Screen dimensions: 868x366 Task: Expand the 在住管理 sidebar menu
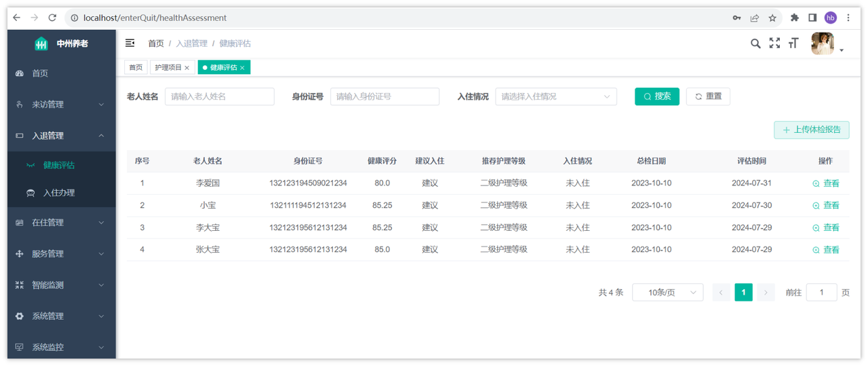click(62, 223)
